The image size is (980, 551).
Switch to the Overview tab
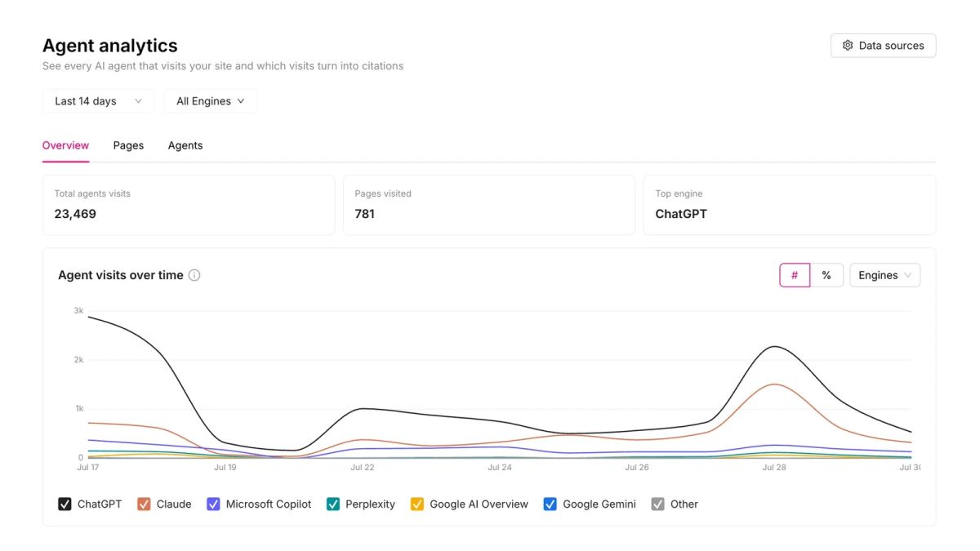coord(65,145)
